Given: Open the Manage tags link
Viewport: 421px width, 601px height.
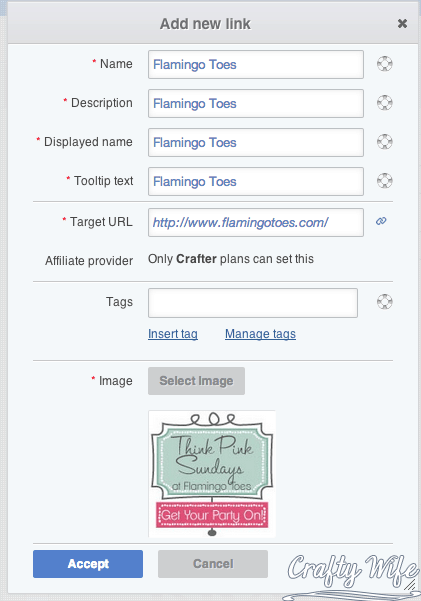Looking at the screenshot, I should 260,334.
